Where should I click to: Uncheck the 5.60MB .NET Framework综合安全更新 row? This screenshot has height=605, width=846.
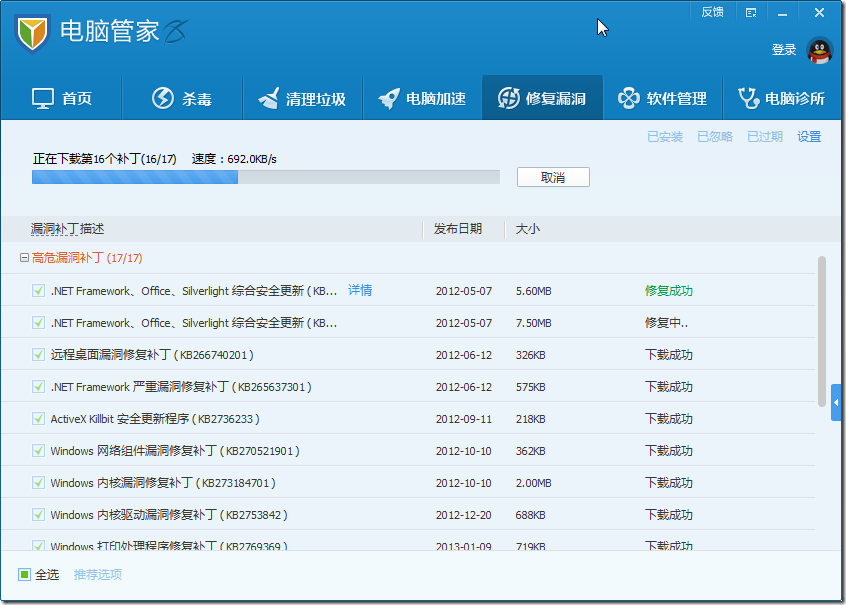pyautogui.click(x=38, y=290)
